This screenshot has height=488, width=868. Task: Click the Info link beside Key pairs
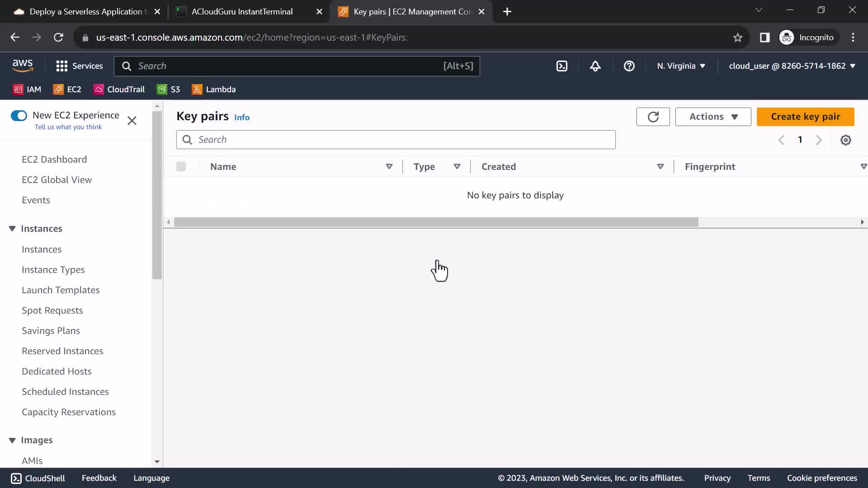[x=242, y=117]
